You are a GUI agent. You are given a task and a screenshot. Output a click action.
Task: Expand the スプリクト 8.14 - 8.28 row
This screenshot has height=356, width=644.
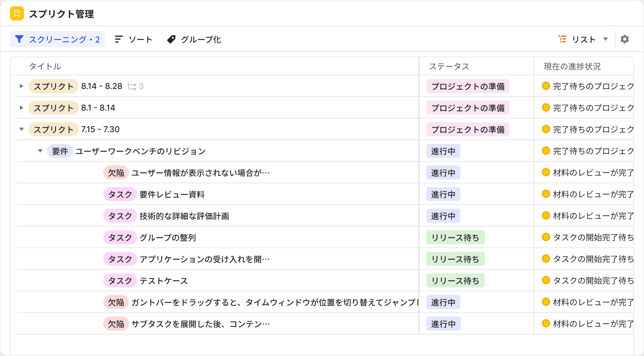tap(21, 86)
